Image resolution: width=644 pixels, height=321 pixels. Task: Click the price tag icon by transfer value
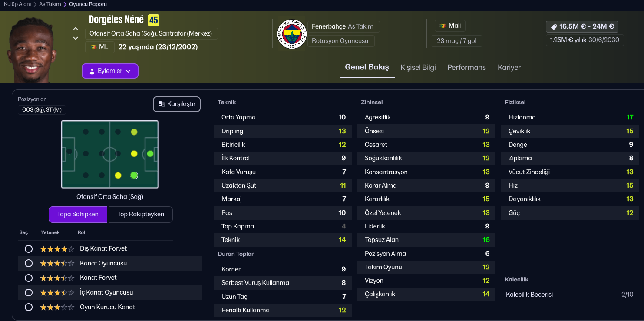(554, 27)
